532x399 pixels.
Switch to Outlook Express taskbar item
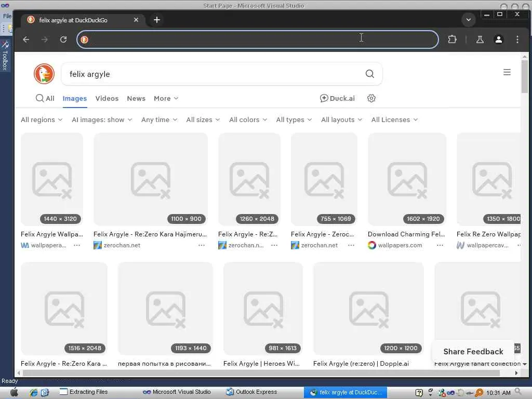pos(252,392)
